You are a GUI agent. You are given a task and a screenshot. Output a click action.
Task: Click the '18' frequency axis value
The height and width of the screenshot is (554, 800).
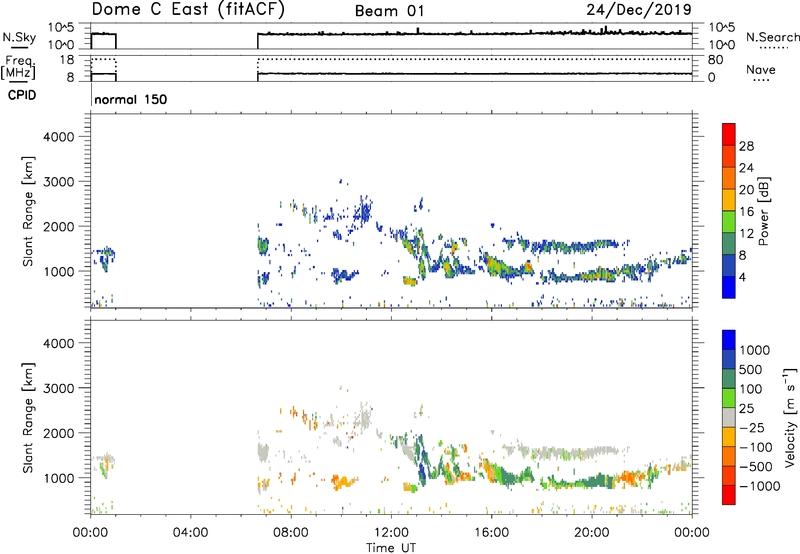tap(67, 60)
